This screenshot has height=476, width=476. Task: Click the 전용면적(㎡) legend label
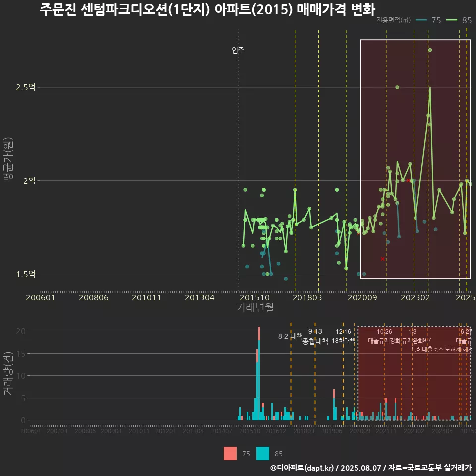point(393,20)
